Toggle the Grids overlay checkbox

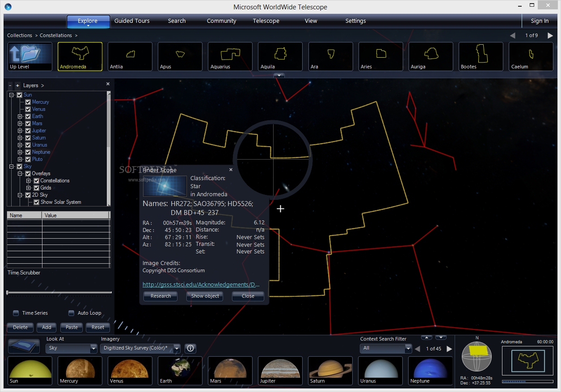(37, 188)
